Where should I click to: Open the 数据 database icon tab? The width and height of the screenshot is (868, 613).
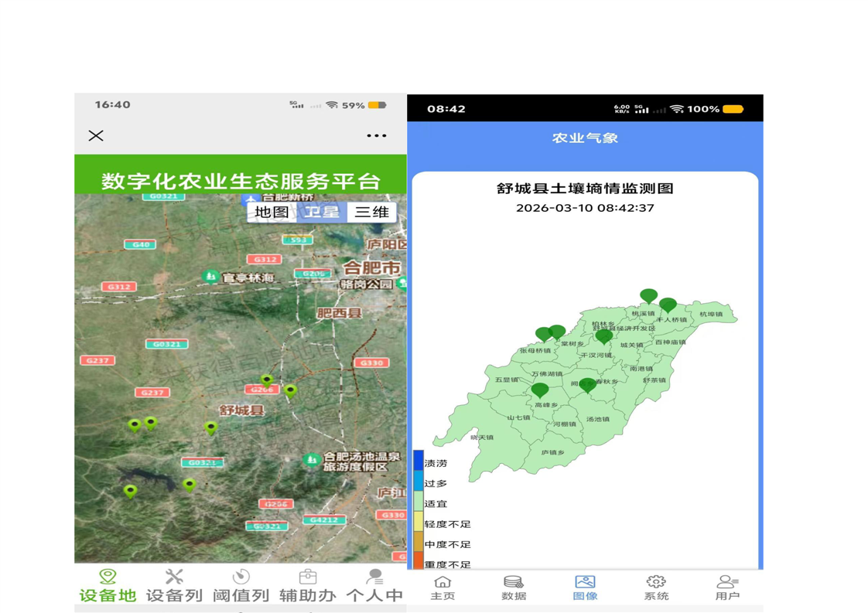[x=514, y=587]
